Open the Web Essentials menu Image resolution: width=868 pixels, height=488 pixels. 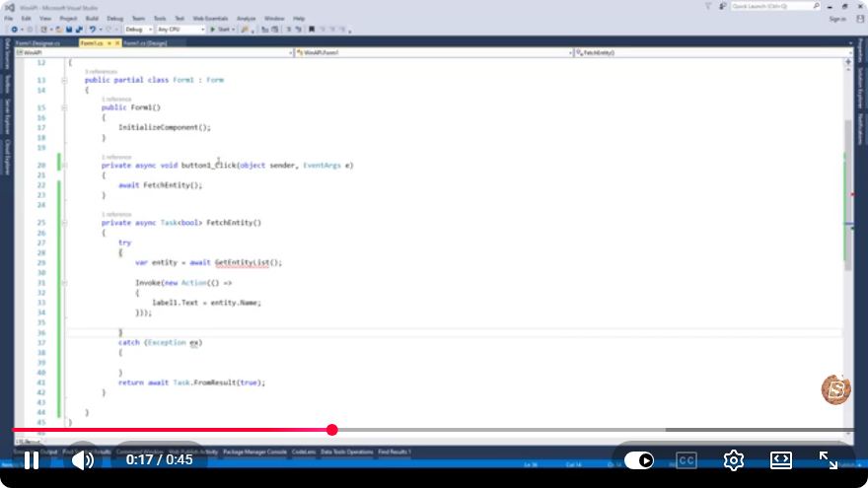click(210, 19)
